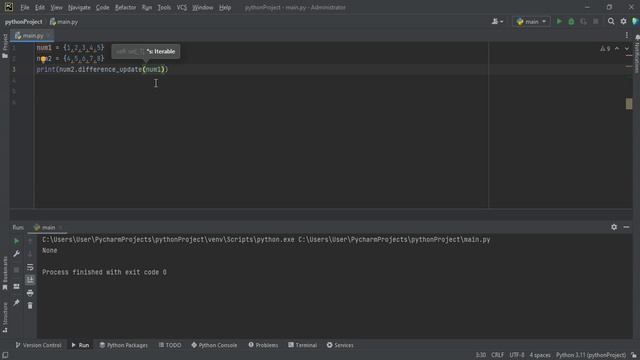
Task: Click the intention lightbulb on line 2
Action: 43,59
